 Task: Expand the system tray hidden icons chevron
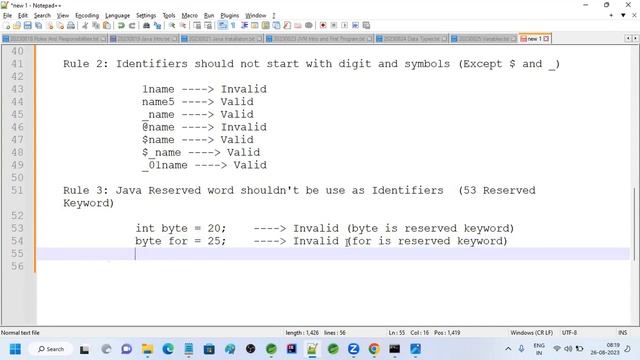point(508,349)
